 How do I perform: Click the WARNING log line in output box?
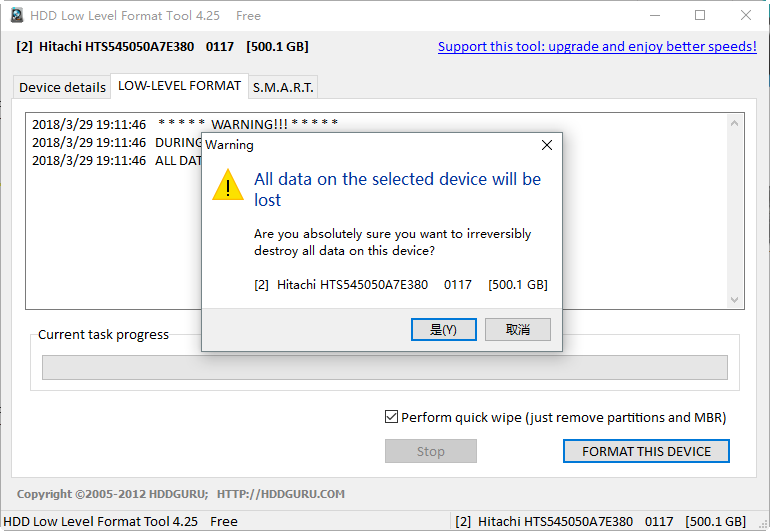(185, 124)
